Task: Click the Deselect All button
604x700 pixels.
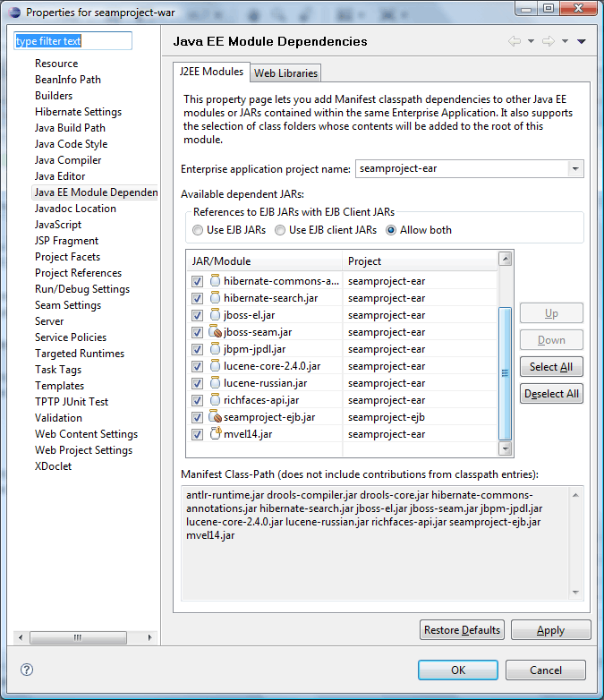Action: point(551,394)
